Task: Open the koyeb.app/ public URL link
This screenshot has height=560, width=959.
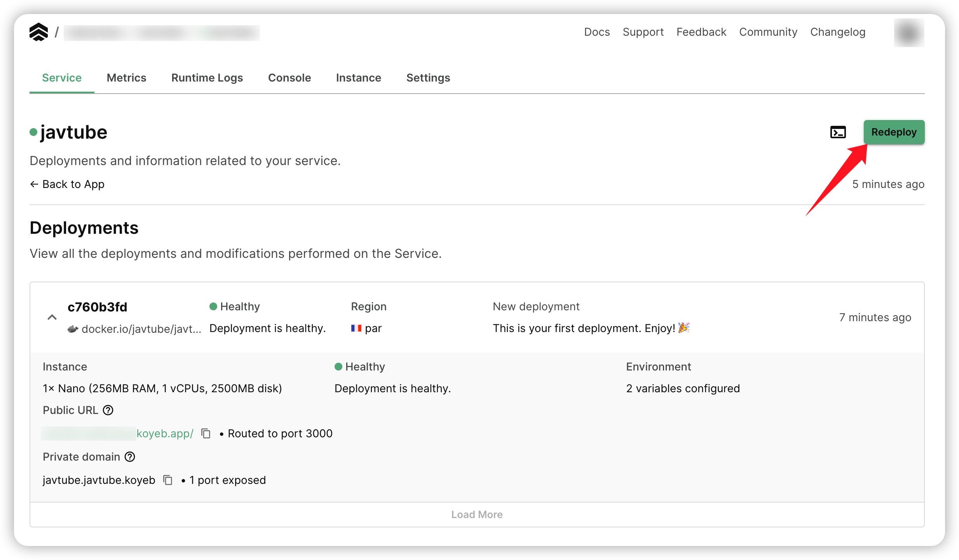Action: click(165, 433)
